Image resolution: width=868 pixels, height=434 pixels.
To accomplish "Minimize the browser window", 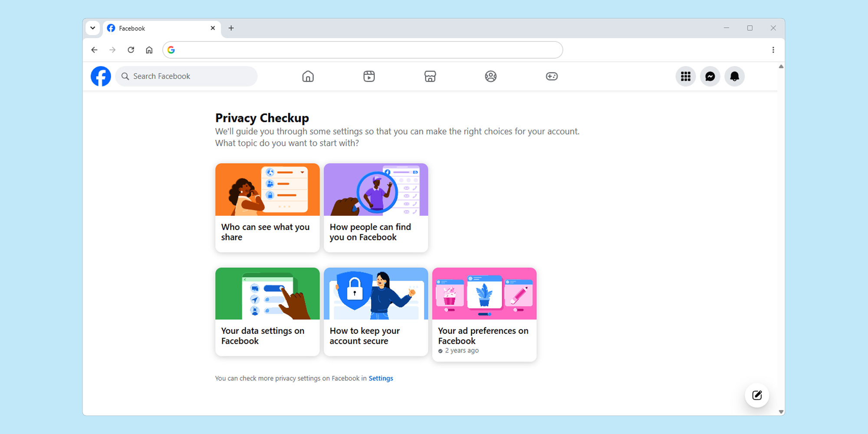I will point(726,28).
